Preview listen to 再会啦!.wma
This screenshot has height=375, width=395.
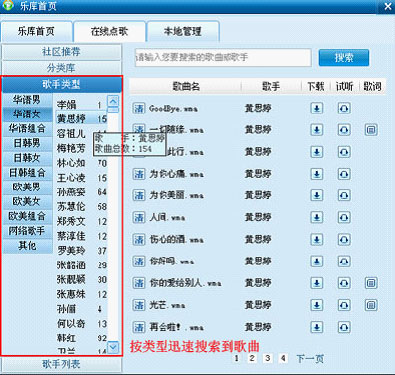344,327
